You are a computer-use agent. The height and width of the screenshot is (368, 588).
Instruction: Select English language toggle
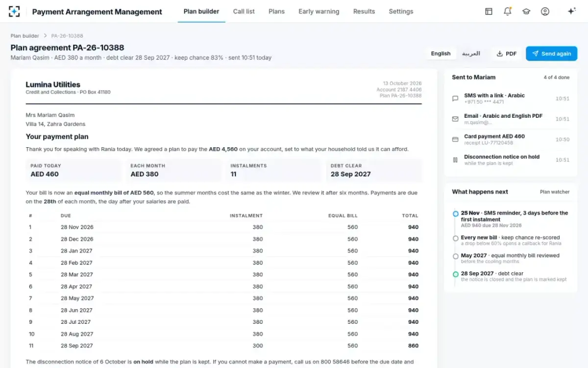441,53
